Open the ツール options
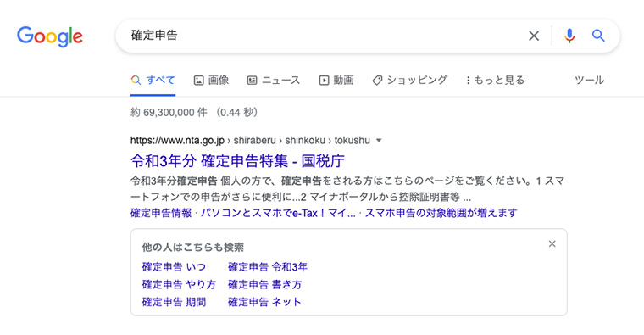Screen dimensions: 644x335 [590, 81]
